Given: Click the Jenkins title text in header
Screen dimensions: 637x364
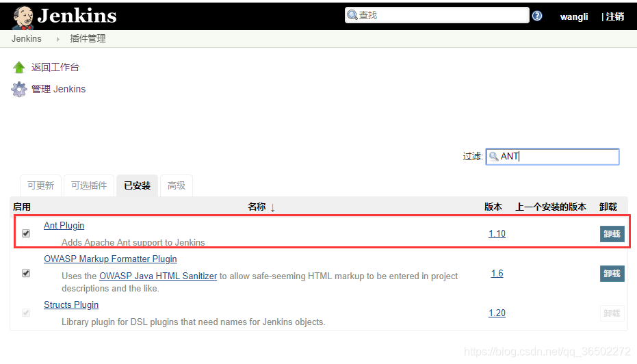Looking at the screenshot, I should point(77,16).
